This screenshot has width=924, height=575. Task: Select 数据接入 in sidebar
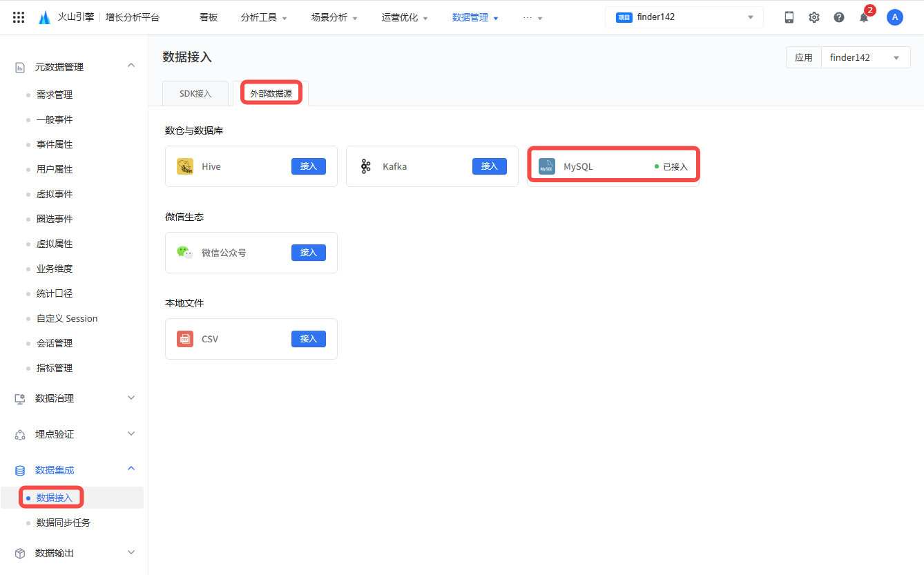(x=55, y=498)
